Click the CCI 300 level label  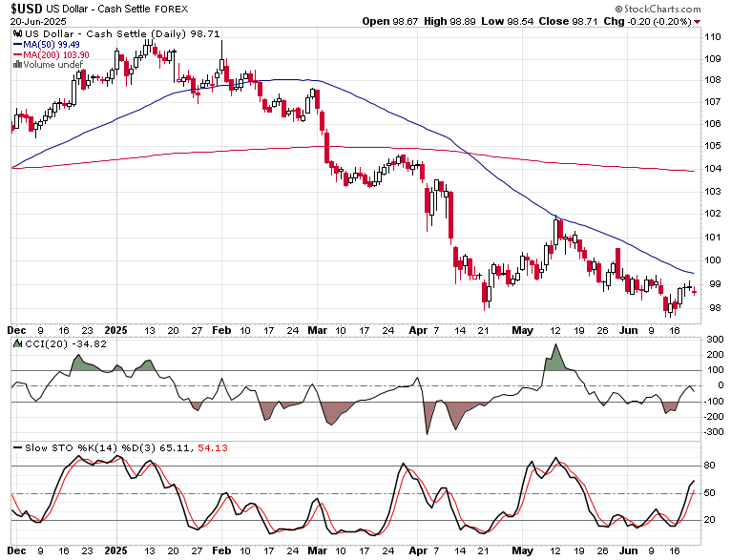pos(715,340)
